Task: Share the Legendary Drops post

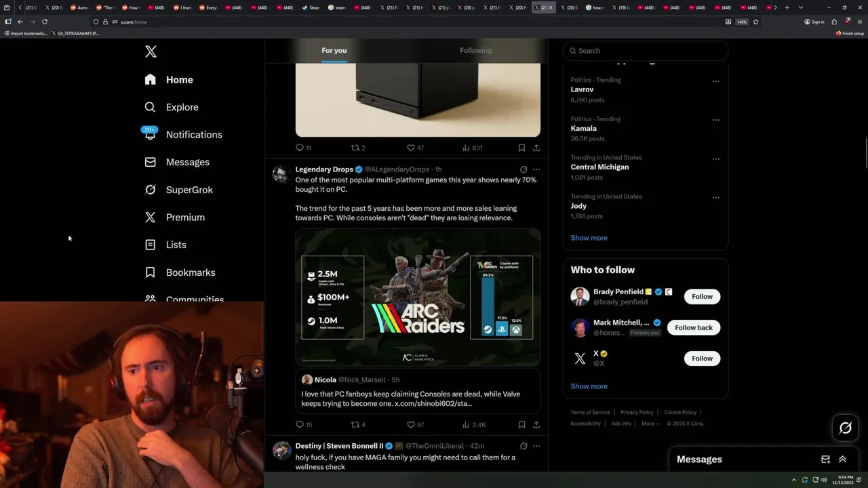Action: (x=536, y=424)
